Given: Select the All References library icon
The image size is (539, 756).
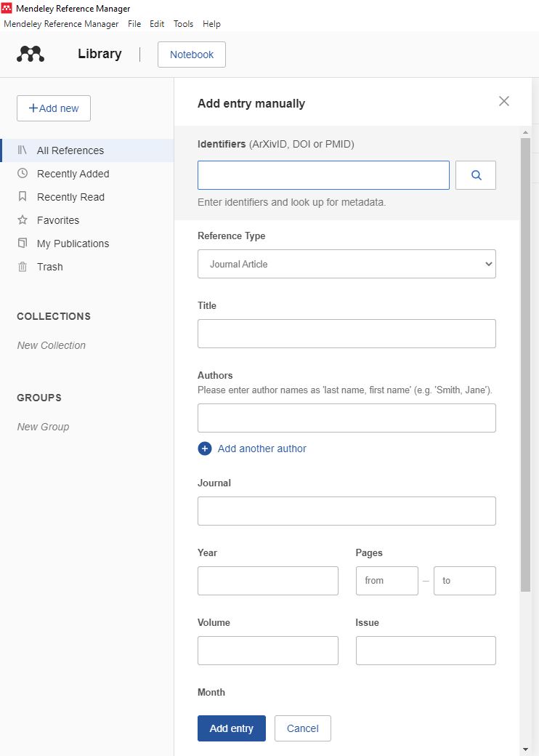Looking at the screenshot, I should tap(24, 150).
